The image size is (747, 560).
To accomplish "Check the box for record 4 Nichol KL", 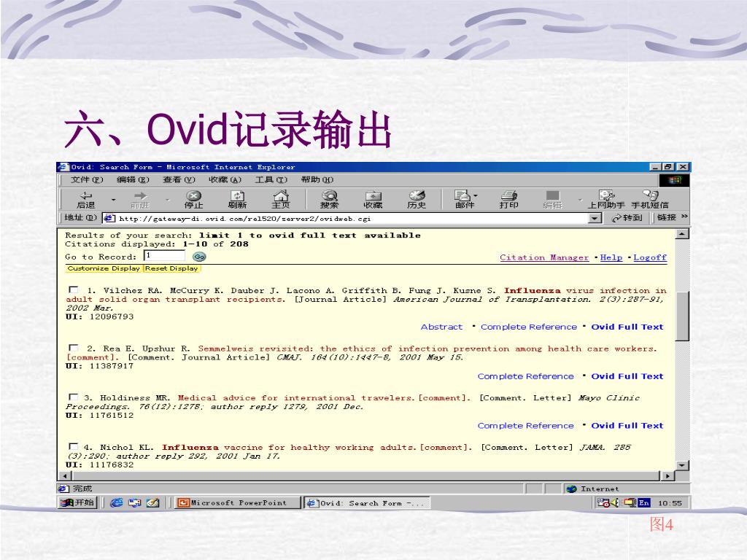I will point(74,446).
